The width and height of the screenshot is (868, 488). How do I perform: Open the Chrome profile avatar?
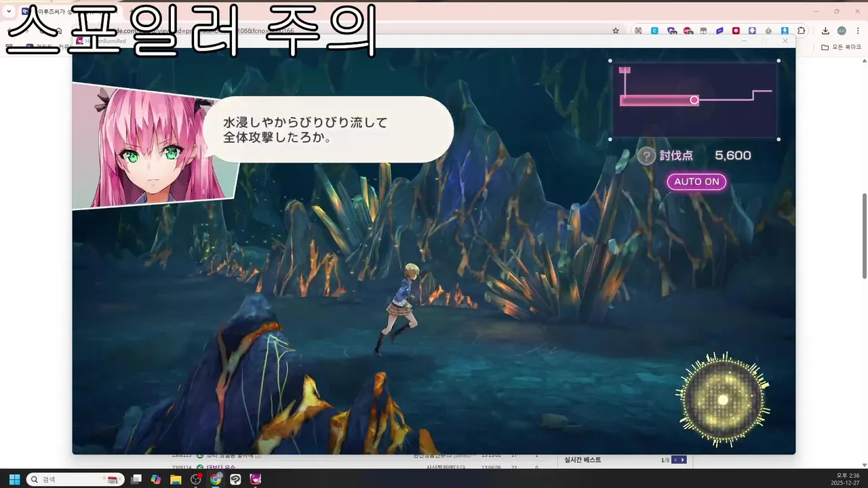click(x=842, y=30)
